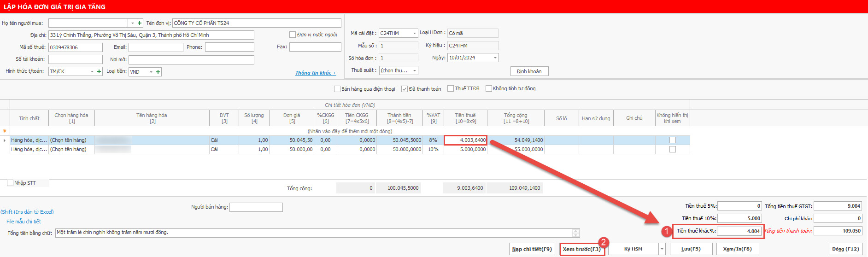
Task: Click the Tiền thuế column header
Action: pyautogui.click(x=465, y=118)
